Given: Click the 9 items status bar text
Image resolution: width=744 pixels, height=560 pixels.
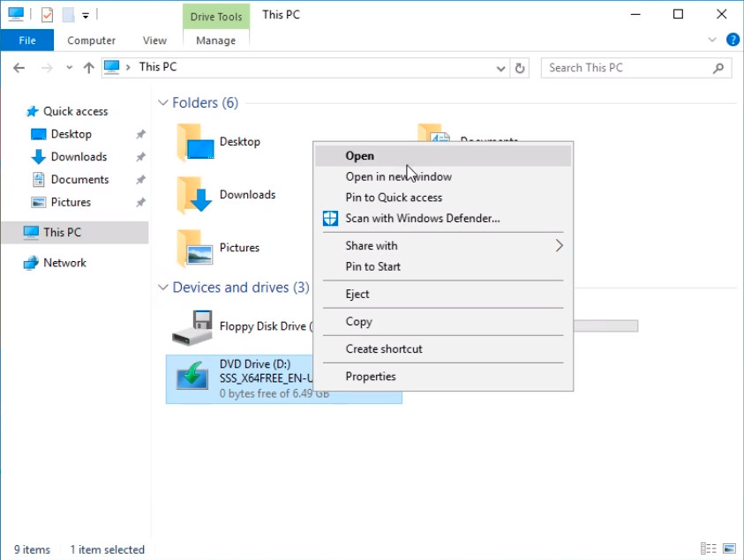Looking at the screenshot, I should pyautogui.click(x=32, y=549).
